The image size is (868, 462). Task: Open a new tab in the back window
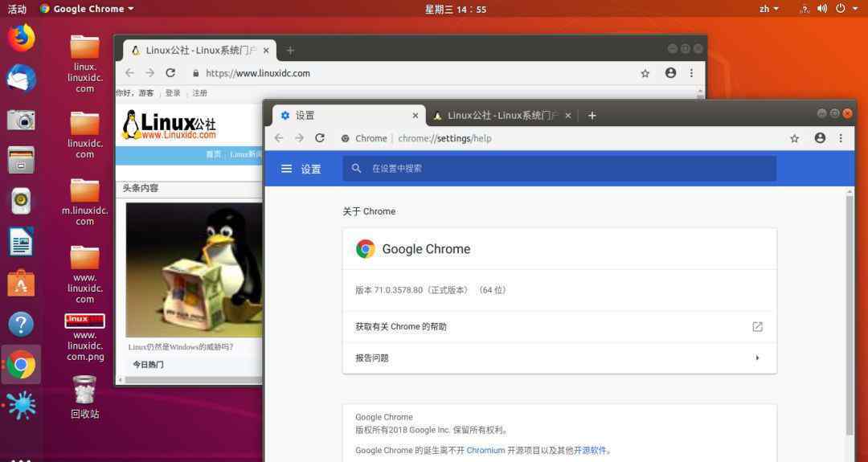coord(290,51)
